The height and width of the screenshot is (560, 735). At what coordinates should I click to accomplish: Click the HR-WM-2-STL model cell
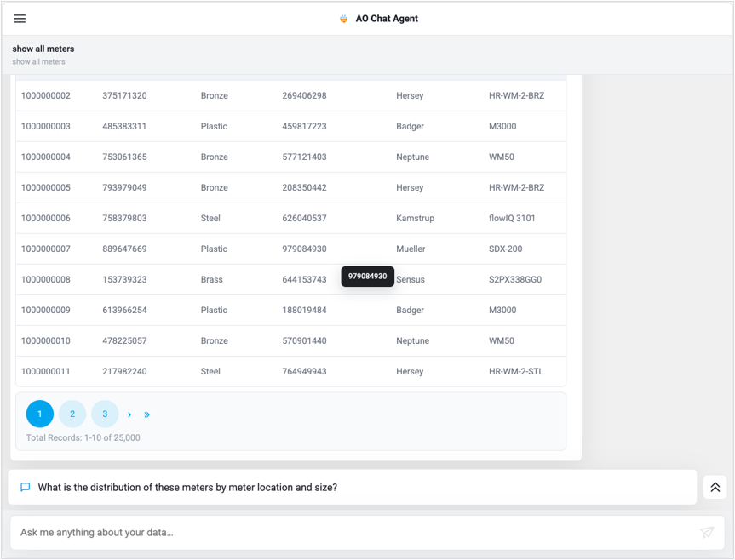[x=516, y=371]
